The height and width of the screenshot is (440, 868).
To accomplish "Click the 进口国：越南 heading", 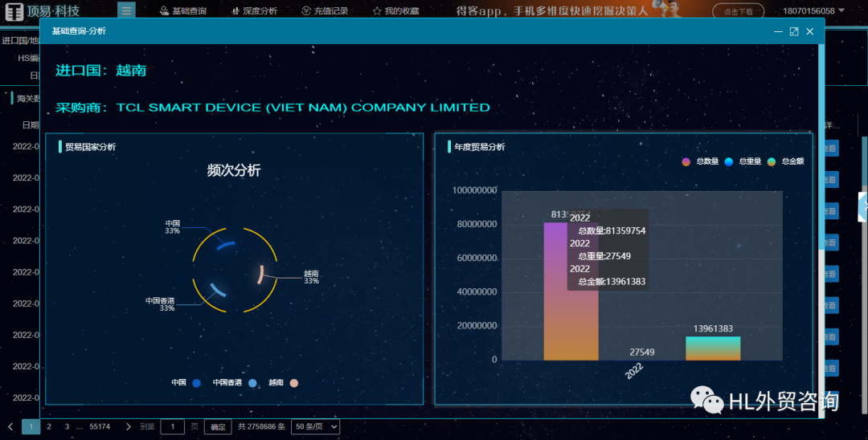I will point(100,70).
